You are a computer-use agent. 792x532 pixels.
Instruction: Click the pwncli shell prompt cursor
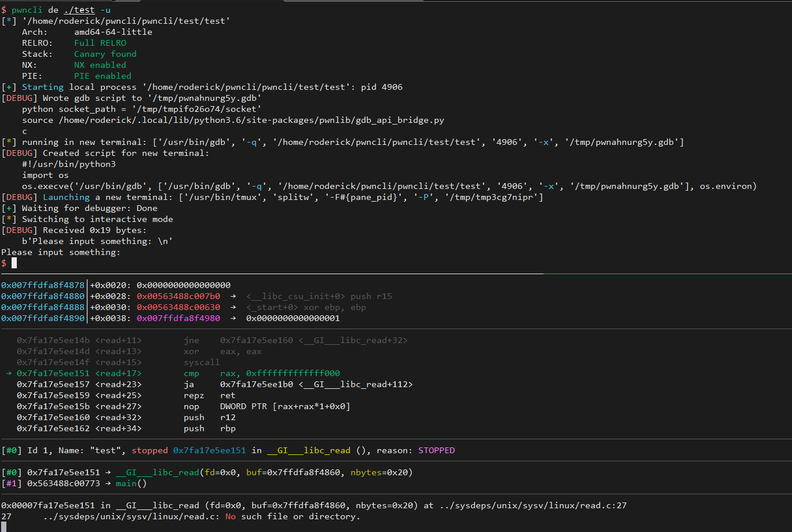click(14, 263)
